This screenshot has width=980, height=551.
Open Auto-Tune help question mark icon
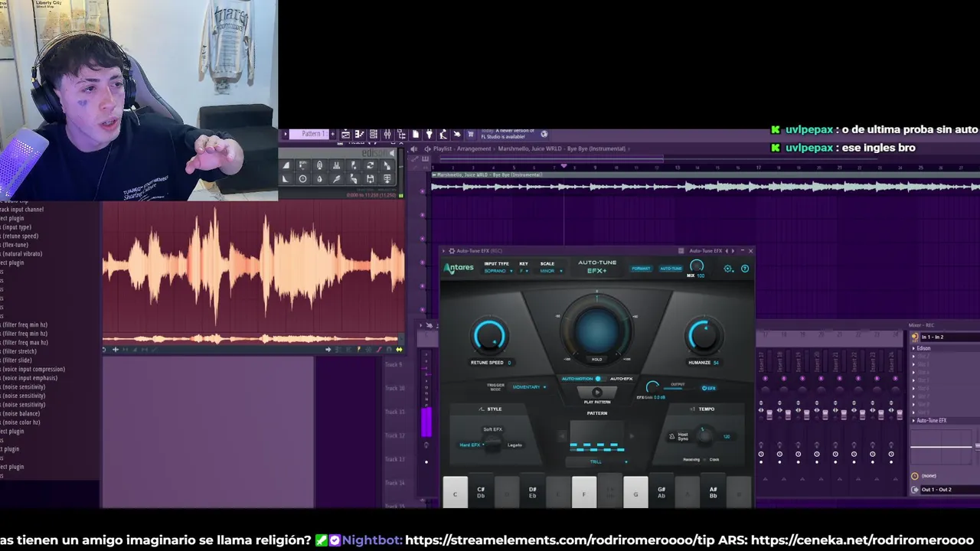(745, 269)
